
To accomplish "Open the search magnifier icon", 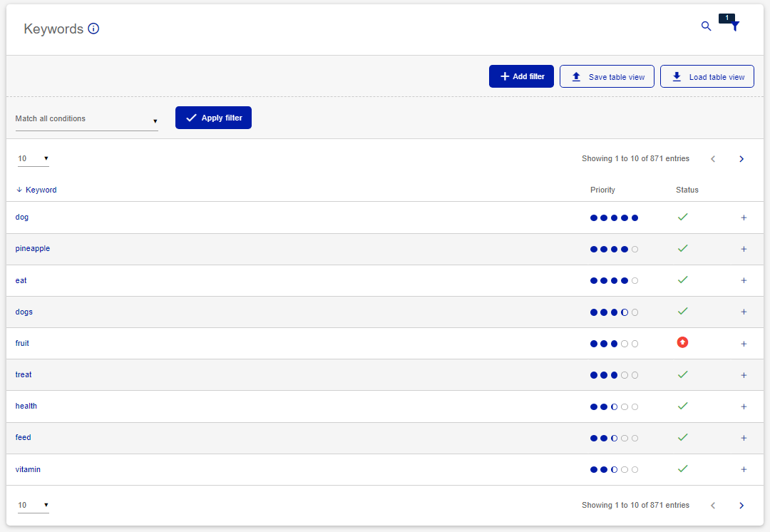I will pos(706,26).
